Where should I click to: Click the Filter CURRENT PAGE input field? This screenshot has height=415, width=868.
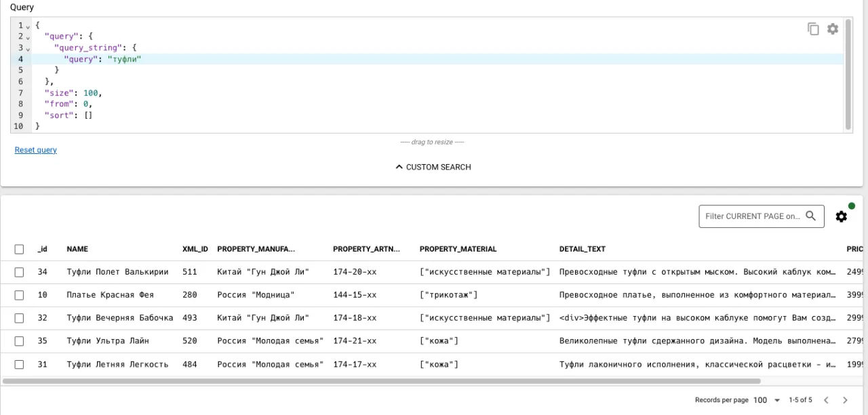click(752, 216)
